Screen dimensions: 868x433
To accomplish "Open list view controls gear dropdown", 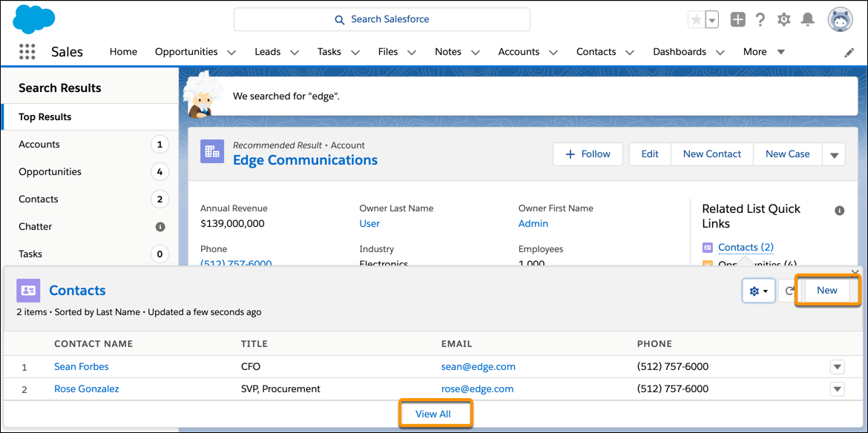I will point(758,291).
